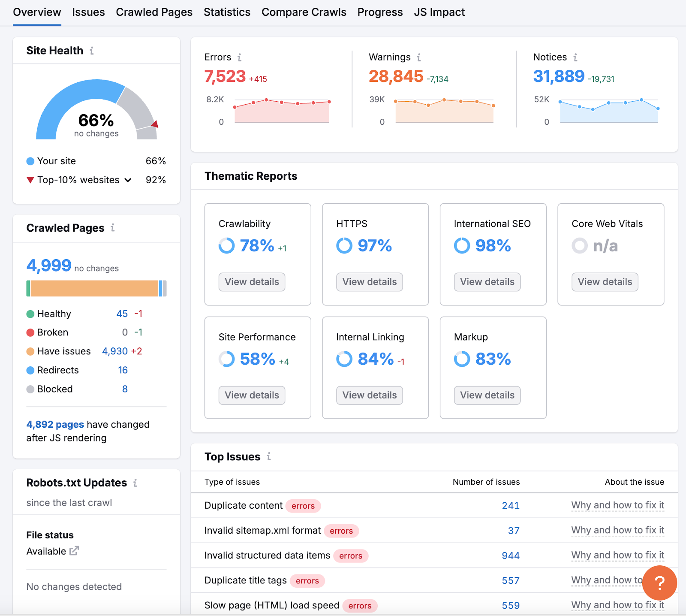Open robots.txt external link icon

point(74,551)
